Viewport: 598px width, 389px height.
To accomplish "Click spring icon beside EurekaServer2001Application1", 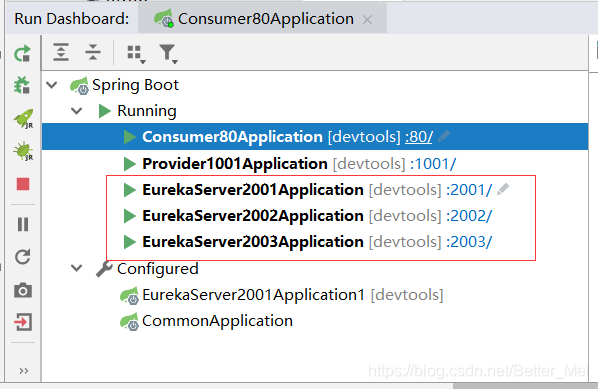I will coord(130,296).
